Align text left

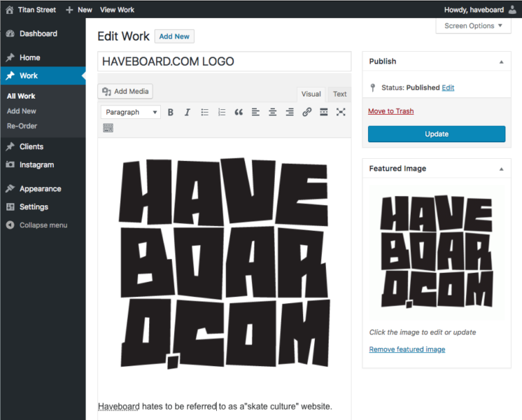coord(255,112)
